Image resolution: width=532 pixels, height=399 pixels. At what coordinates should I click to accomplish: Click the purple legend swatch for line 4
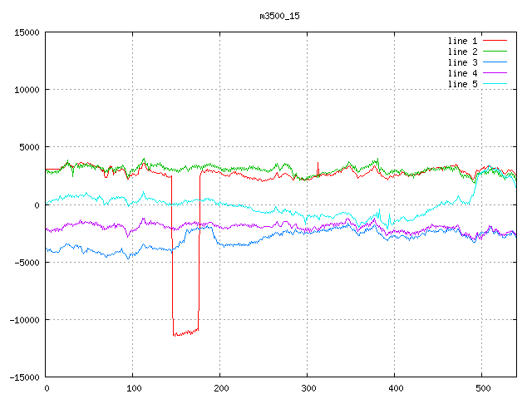(495, 73)
